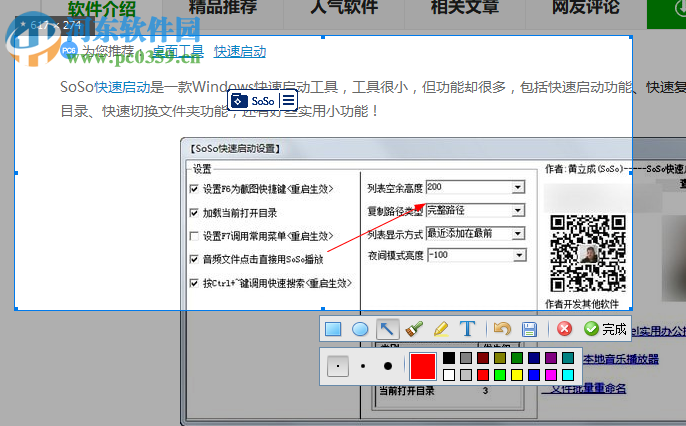686x426 pixels.
Task: Select the rectangle drawing tool
Action: (333, 329)
